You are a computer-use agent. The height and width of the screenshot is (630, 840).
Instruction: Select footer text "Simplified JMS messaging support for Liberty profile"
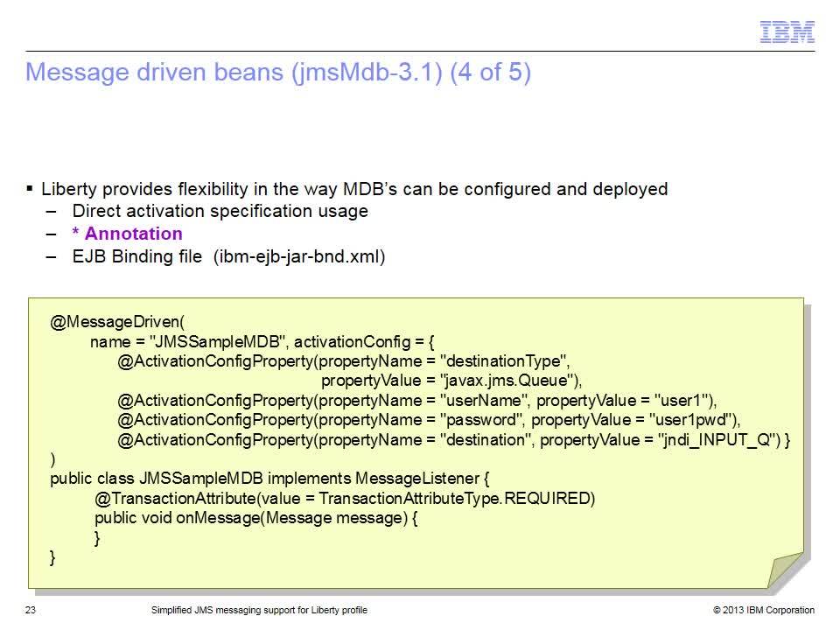click(259, 610)
